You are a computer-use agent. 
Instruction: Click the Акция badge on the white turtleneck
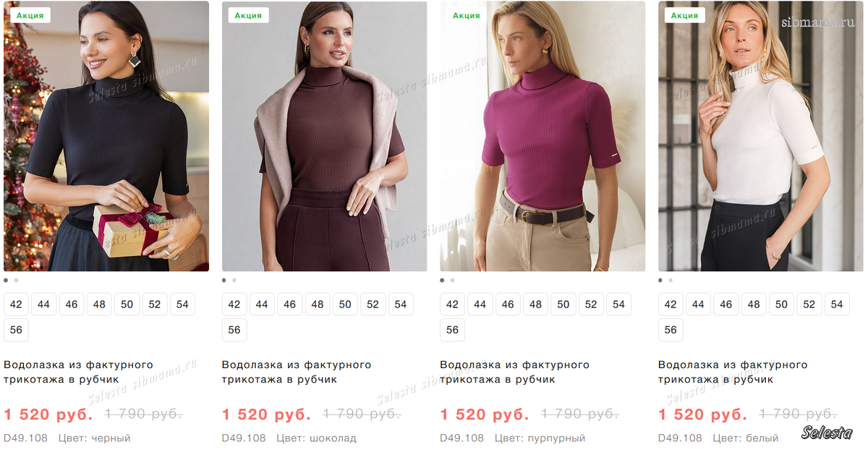(684, 15)
